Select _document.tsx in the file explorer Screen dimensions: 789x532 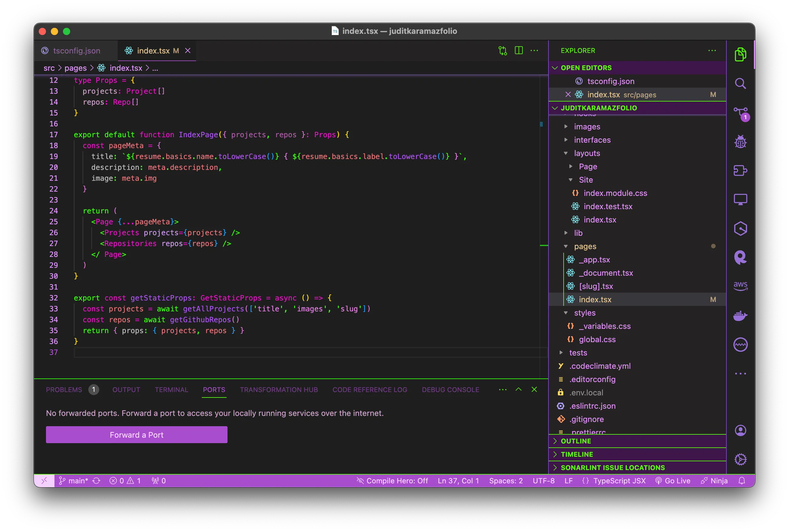[x=606, y=273]
